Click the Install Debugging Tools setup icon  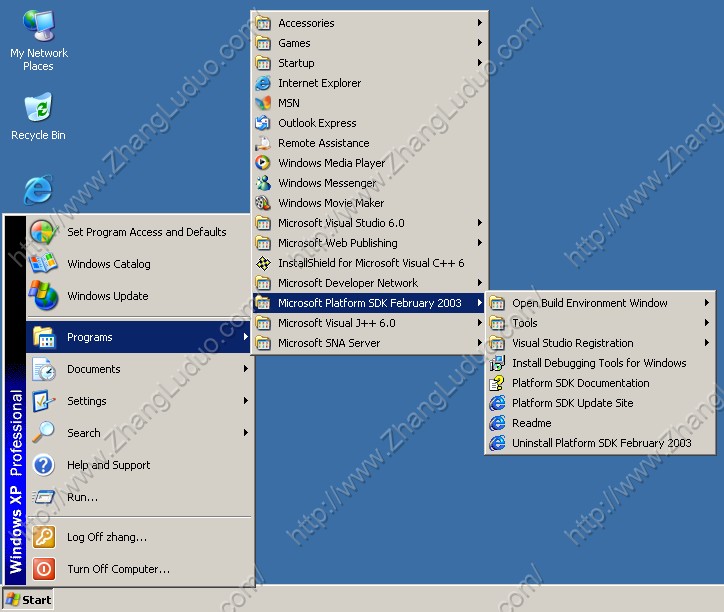(x=497, y=363)
